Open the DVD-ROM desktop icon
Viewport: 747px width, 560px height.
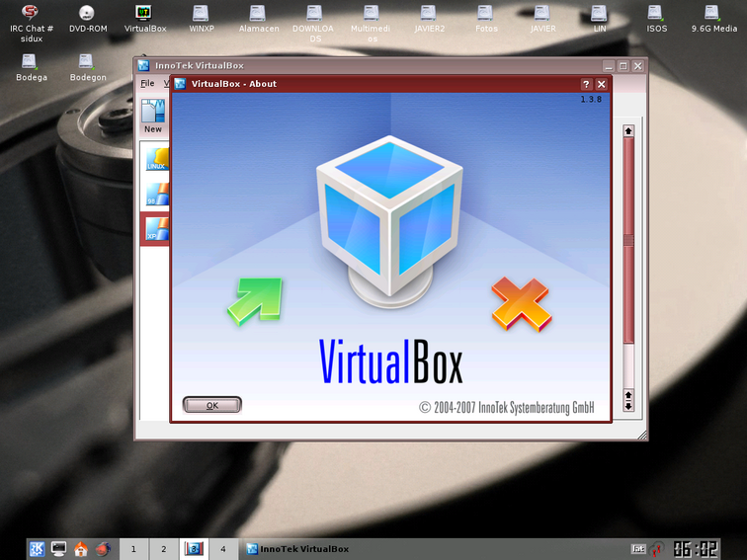point(88,19)
